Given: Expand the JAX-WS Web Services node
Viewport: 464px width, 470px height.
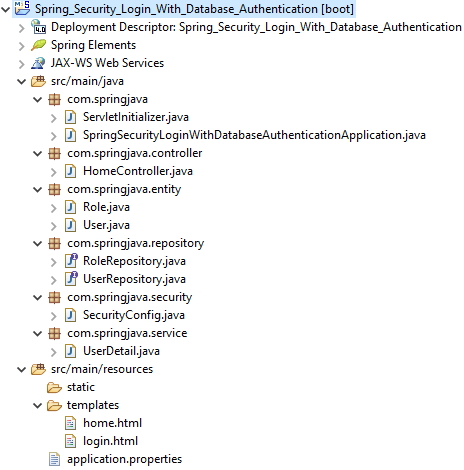Looking at the screenshot, I should 22,64.
